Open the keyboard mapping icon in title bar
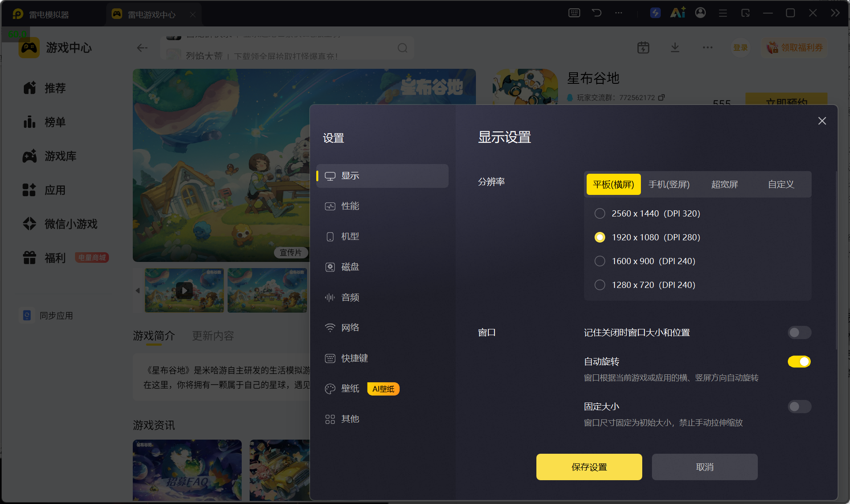The image size is (850, 504). pyautogui.click(x=574, y=13)
